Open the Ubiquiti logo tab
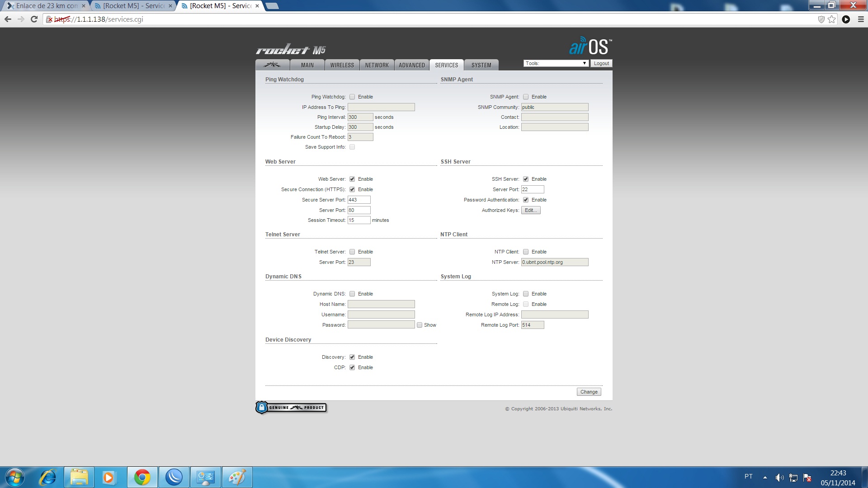The image size is (868, 488). (x=272, y=65)
